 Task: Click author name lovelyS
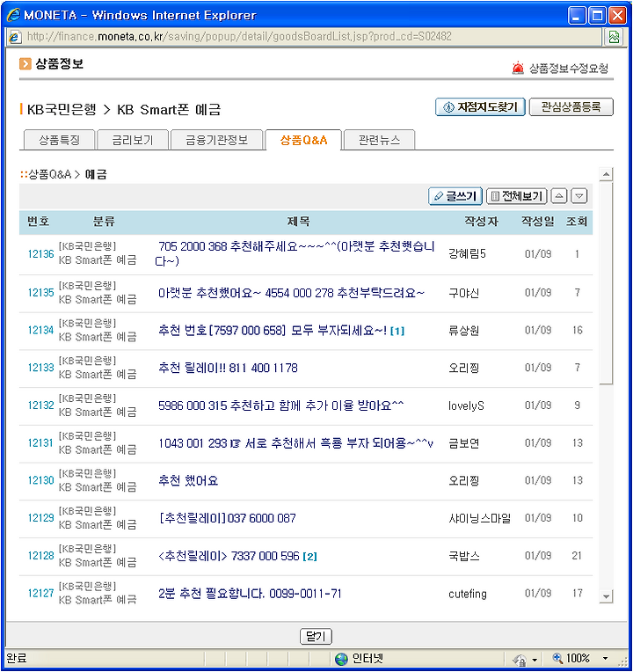(466, 405)
